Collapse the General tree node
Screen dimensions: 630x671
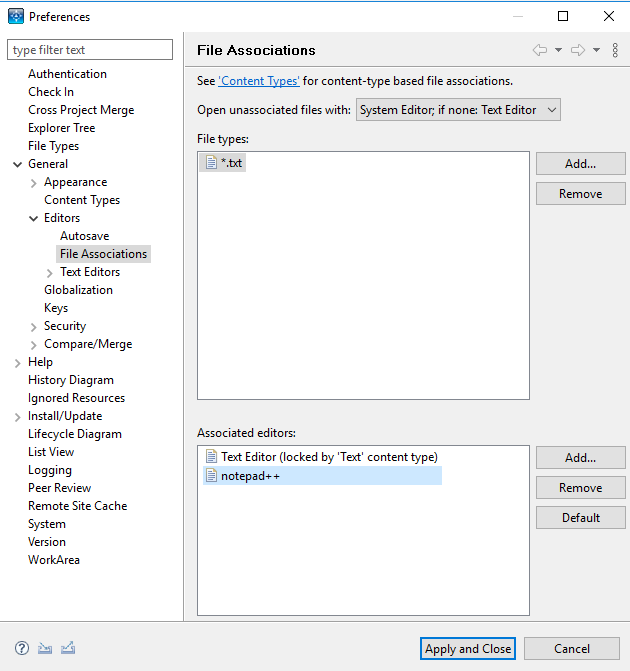[17, 164]
